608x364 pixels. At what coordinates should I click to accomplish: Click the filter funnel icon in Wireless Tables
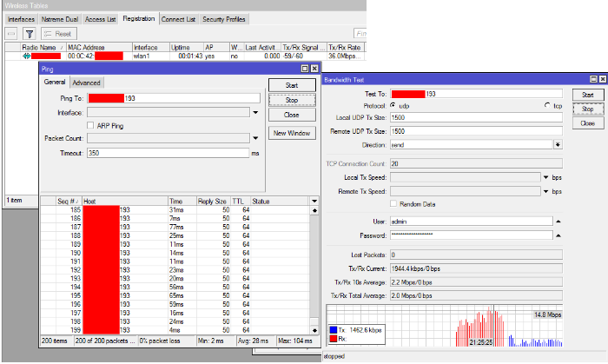click(29, 34)
